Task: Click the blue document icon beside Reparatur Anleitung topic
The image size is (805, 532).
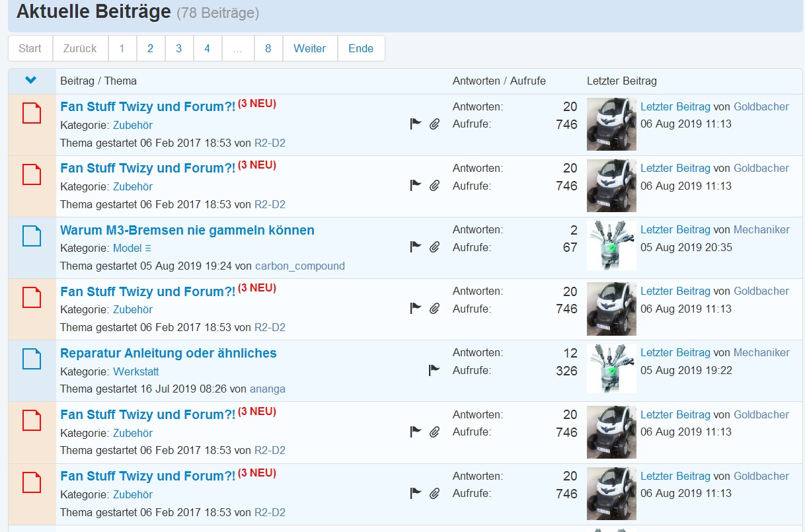Action: tap(32, 359)
